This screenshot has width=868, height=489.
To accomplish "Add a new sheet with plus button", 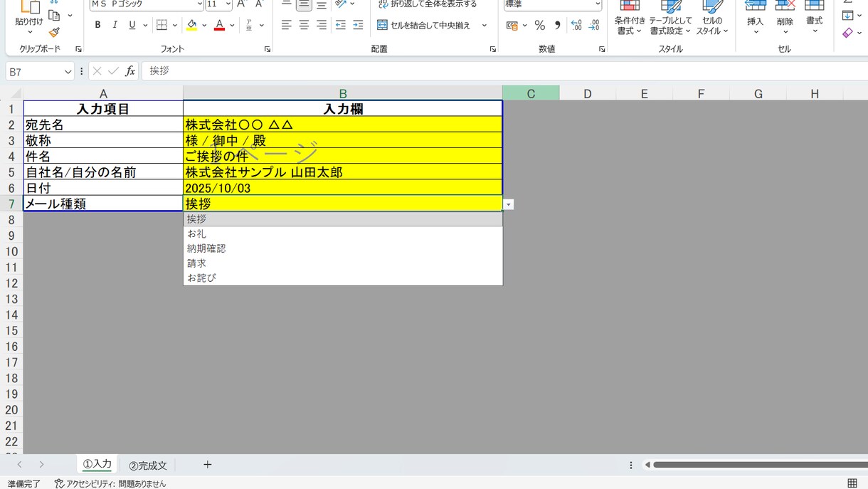I will pyautogui.click(x=208, y=465).
